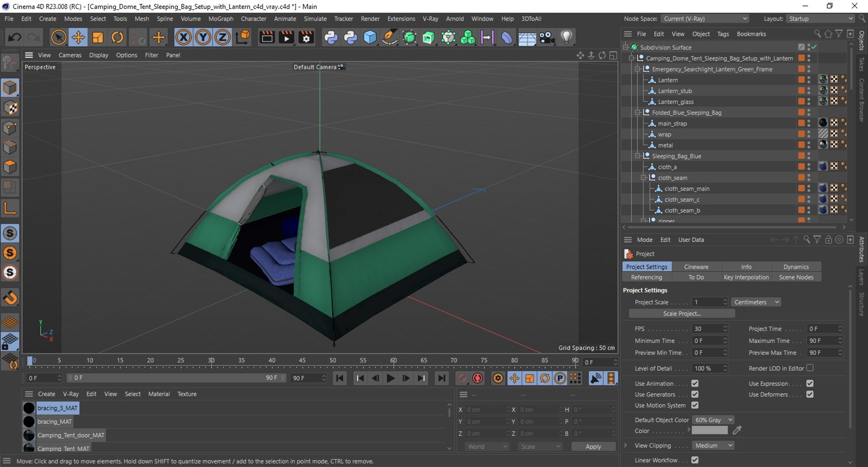
Task: Toggle Use Deformers checkbox
Action: point(810,395)
